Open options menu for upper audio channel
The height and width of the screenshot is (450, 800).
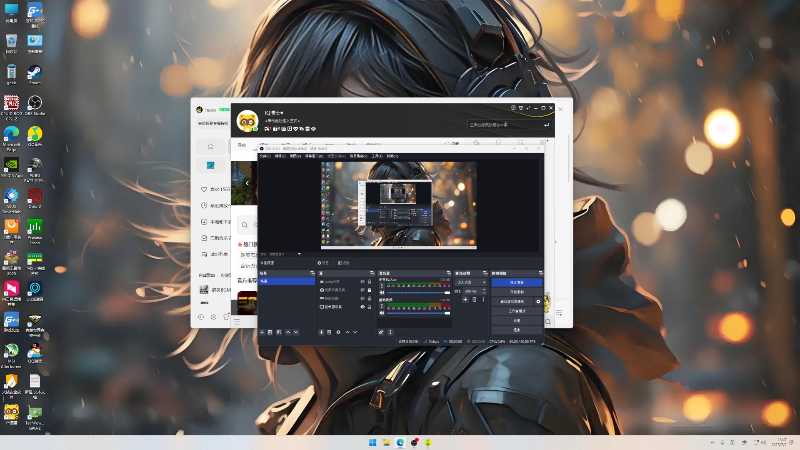click(382, 285)
